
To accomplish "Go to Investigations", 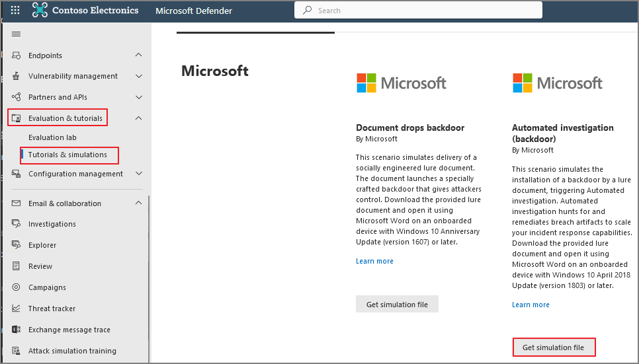I will [52, 224].
